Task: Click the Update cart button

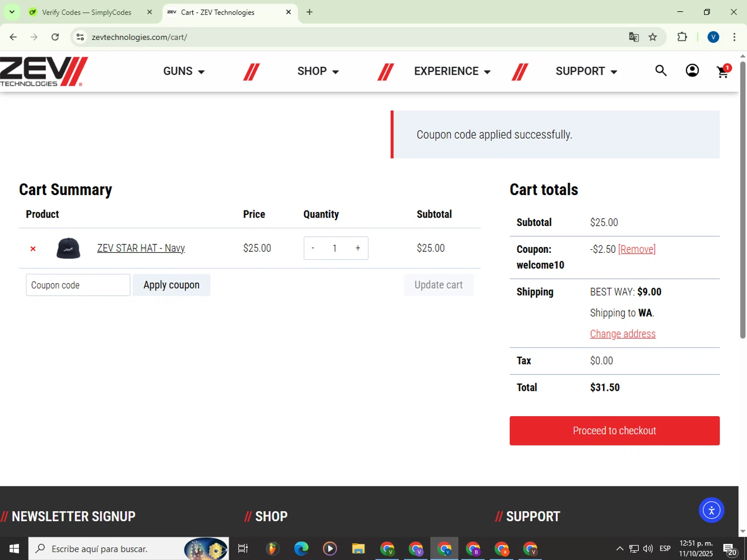Action: pos(439,285)
